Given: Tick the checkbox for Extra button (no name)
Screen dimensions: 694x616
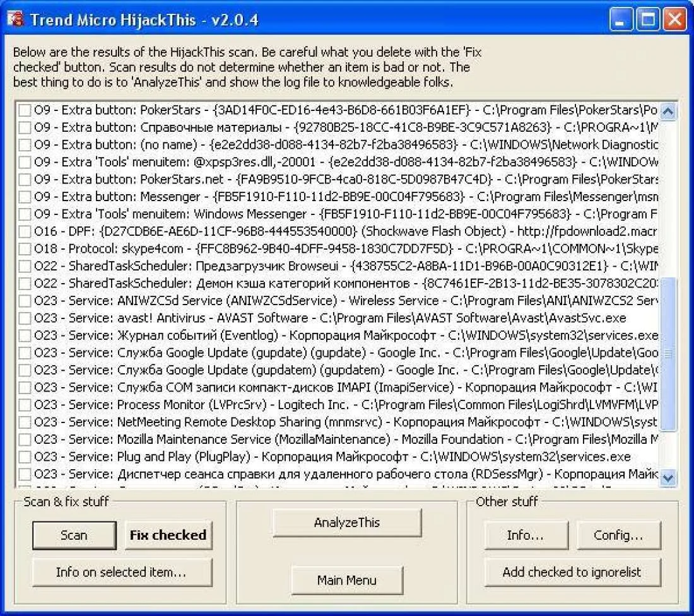Looking at the screenshot, I should 25,144.
